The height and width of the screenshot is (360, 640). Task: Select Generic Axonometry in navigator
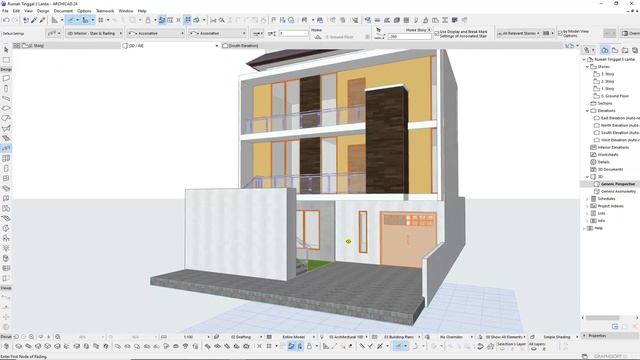(618, 191)
